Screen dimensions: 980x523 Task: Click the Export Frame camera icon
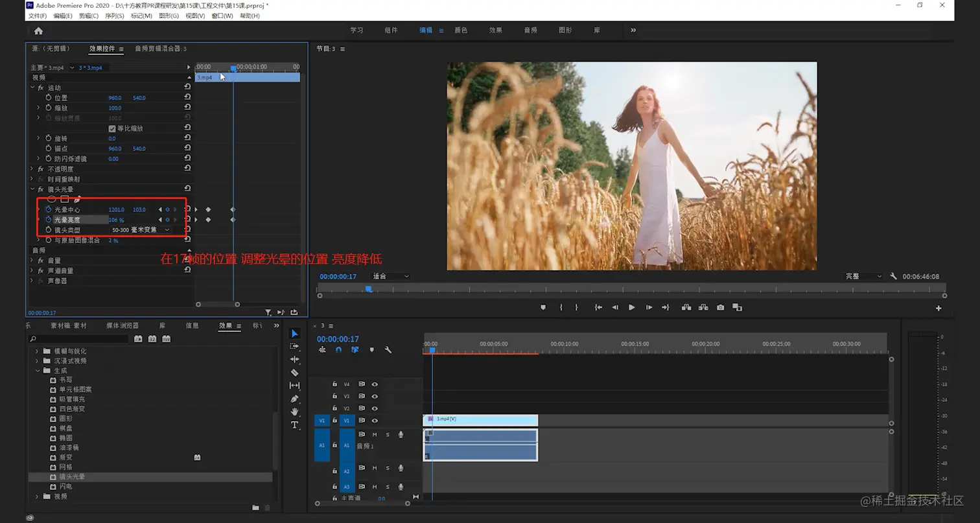point(720,308)
